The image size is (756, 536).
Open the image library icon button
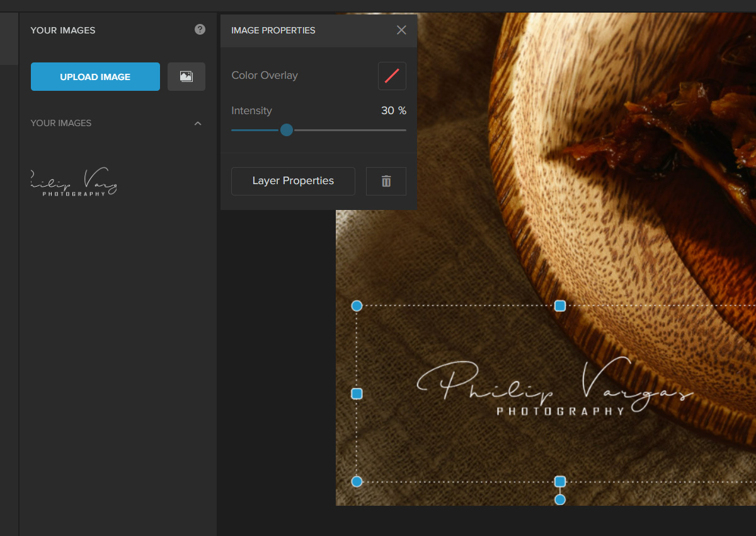[186, 76]
